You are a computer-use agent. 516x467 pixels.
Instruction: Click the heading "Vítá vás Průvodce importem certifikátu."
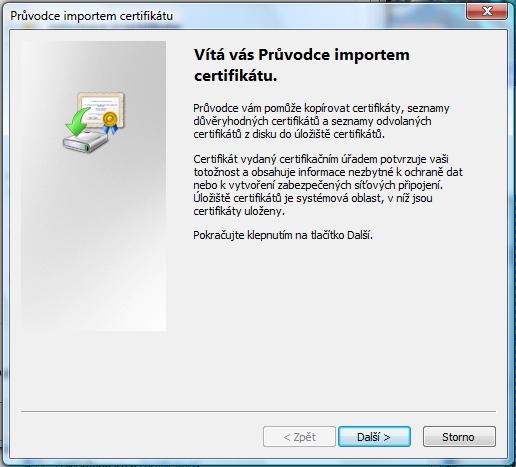coord(302,65)
